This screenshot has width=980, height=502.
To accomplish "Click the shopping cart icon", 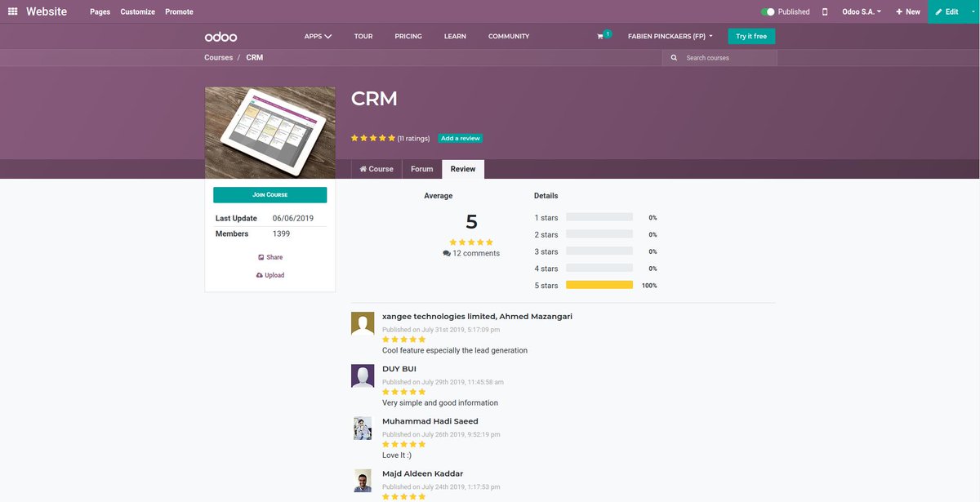I will click(601, 37).
